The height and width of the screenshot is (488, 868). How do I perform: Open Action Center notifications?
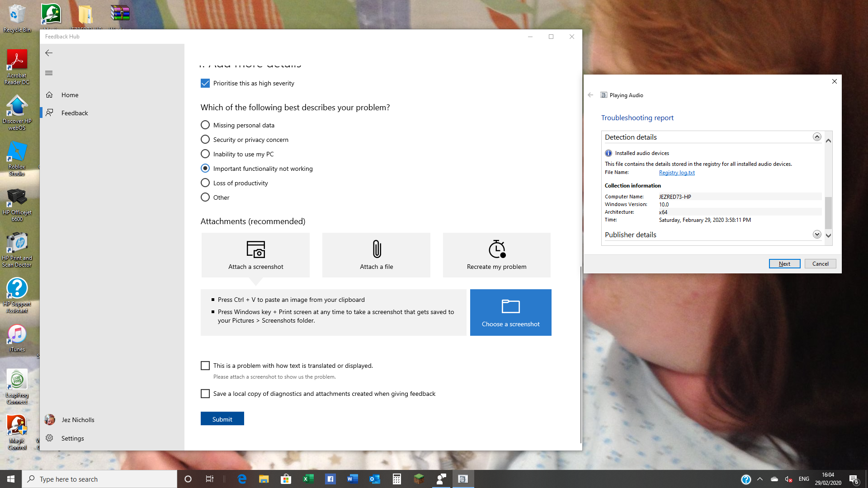click(x=854, y=479)
